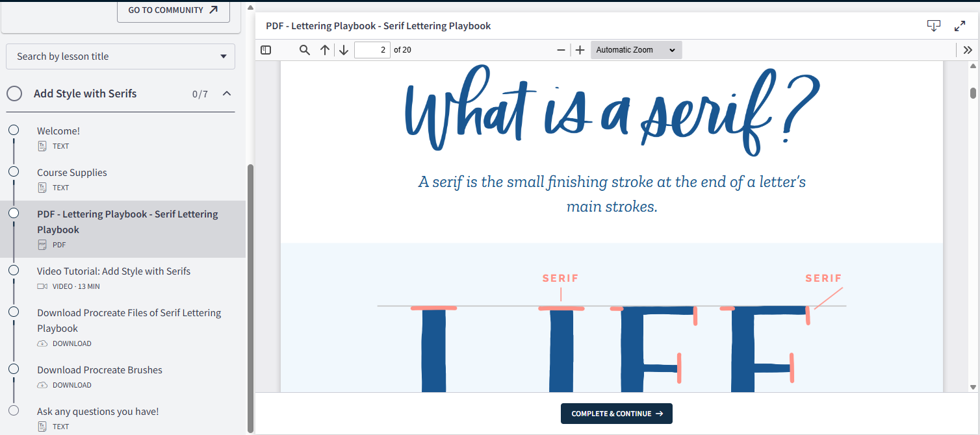Image resolution: width=980 pixels, height=435 pixels.
Task: Click the video camera icon for Video Tutorial
Action: [x=42, y=286]
